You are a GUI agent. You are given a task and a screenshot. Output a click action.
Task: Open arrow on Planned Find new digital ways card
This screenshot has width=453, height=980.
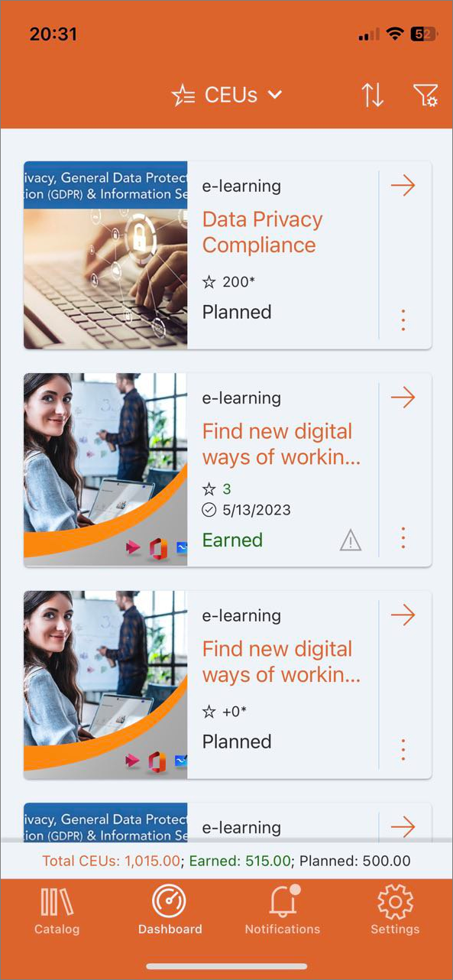[403, 615]
